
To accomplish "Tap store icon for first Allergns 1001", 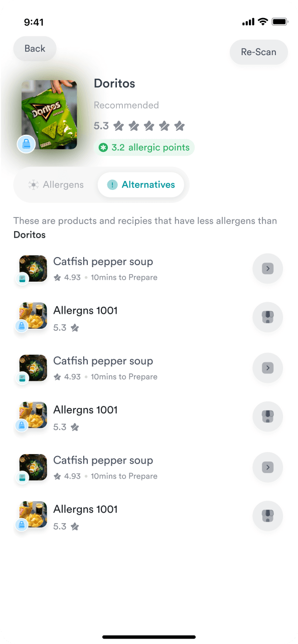I will (268, 317).
